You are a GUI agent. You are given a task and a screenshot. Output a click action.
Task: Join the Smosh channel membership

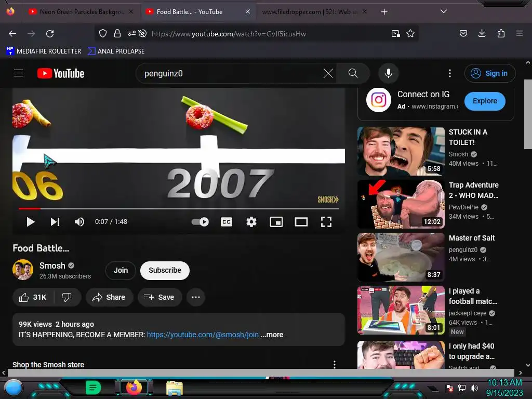[121, 270]
